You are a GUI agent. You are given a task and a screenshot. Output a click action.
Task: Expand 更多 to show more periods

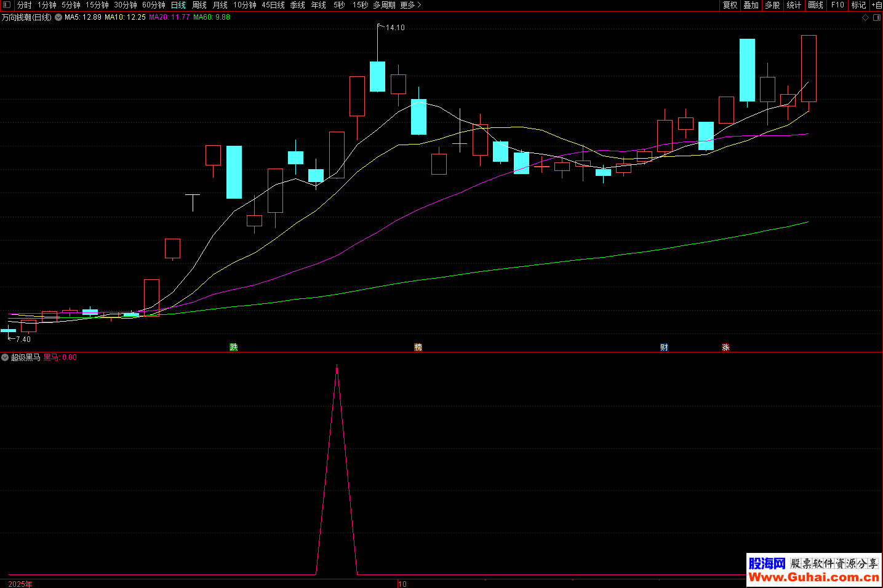pyautogui.click(x=410, y=5)
